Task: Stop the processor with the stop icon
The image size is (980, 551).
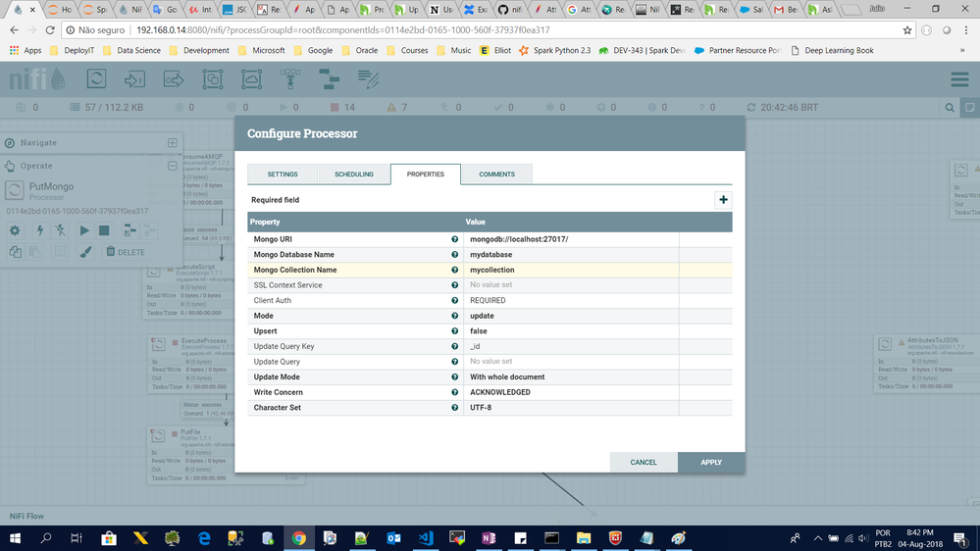Action: click(104, 230)
